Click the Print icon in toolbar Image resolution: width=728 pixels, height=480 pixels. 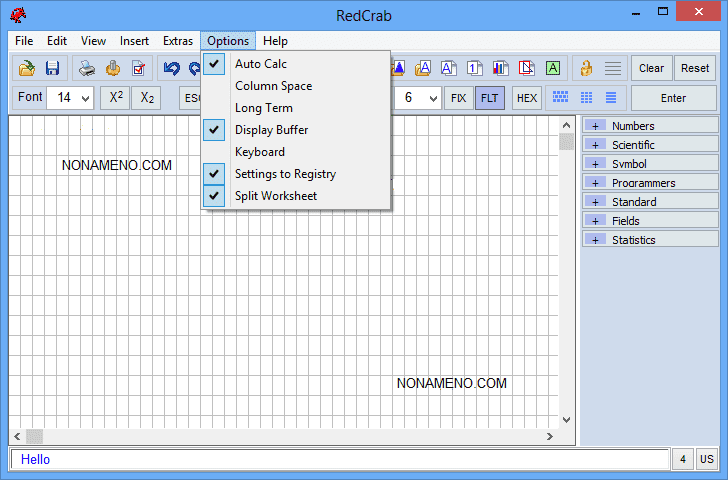pyautogui.click(x=88, y=68)
